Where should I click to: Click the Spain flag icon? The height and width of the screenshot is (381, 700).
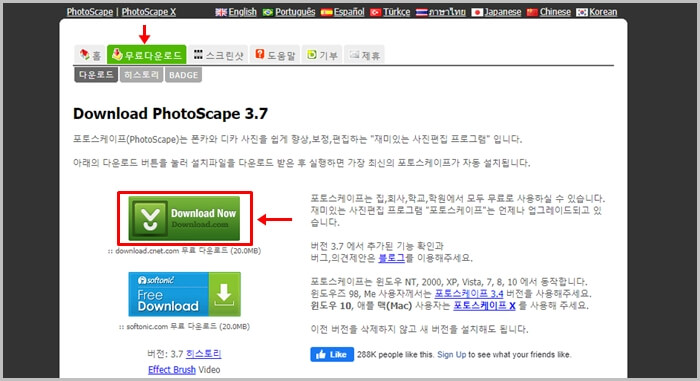pos(326,13)
